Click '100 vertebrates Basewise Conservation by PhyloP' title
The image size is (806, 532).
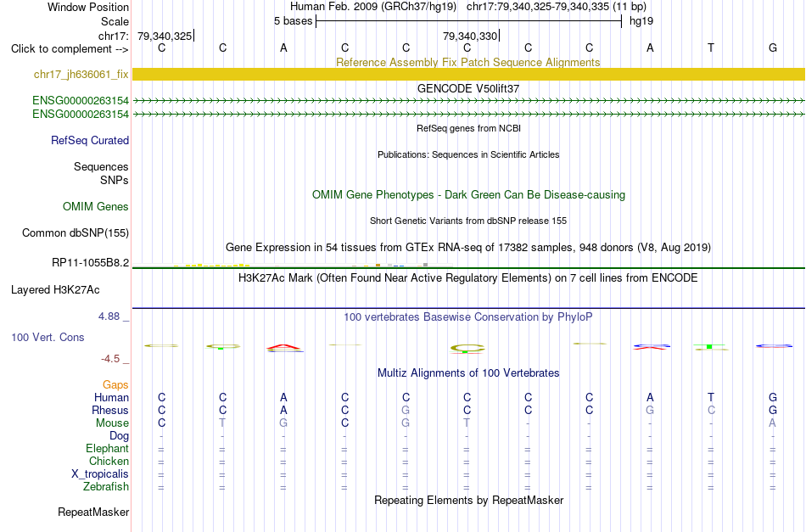pos(468,317)
